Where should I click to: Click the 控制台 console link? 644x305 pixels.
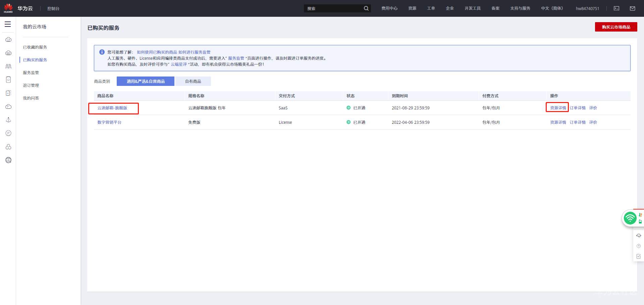[x=53, y=8]
